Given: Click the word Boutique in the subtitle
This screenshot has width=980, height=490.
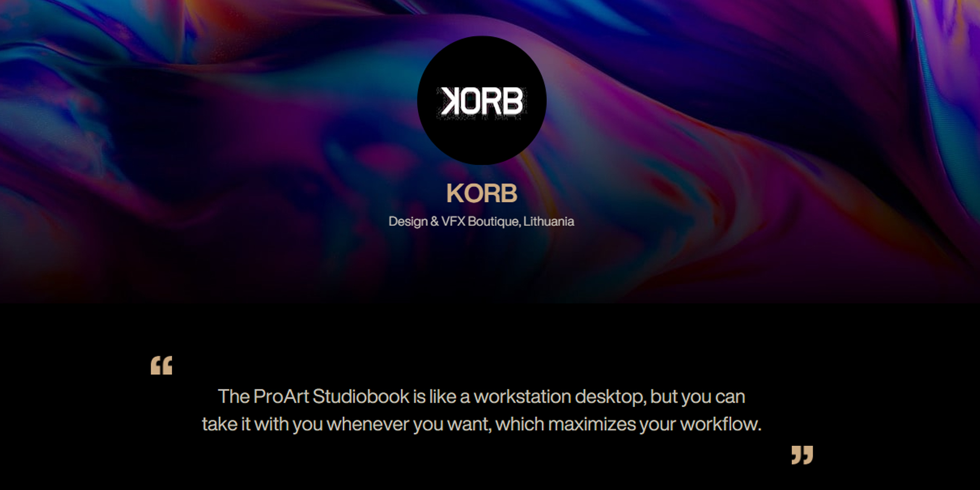Looking at the screenshot, I should tap(493, 221).
